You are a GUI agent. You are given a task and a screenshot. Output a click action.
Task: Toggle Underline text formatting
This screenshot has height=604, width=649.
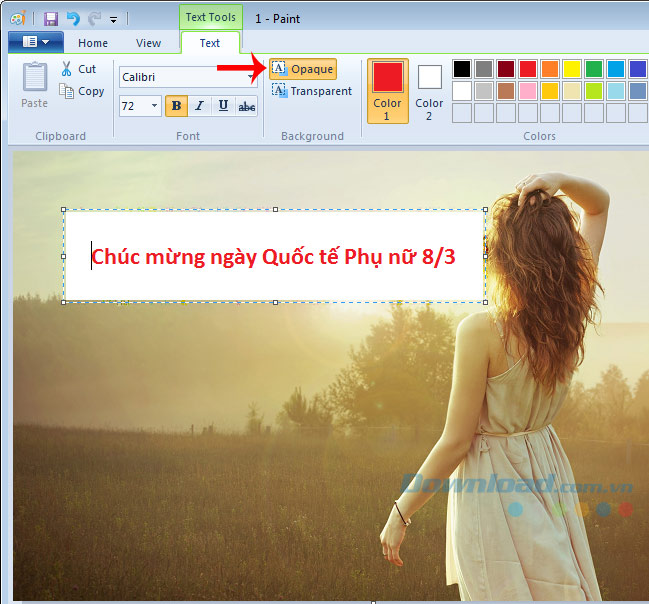point(223,106)
